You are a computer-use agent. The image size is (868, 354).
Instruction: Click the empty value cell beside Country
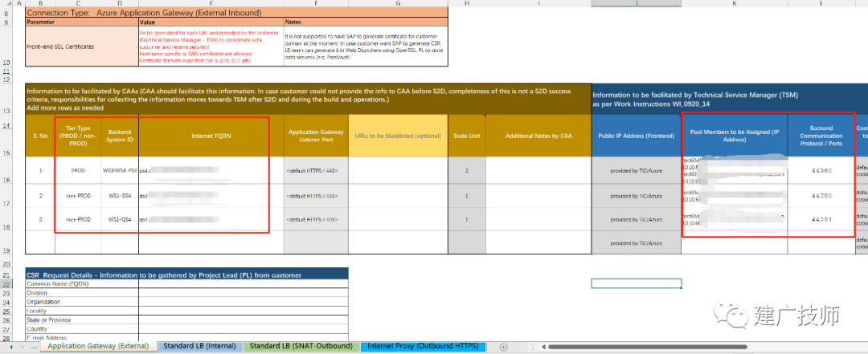244,328
